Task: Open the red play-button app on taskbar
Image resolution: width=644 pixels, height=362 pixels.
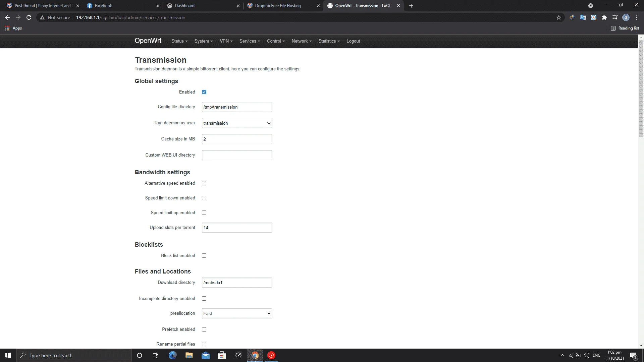Action: pos(271,355)
